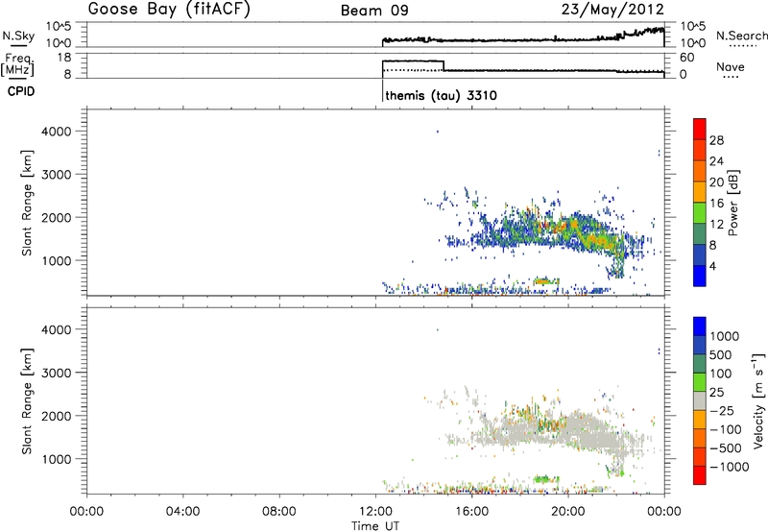Viewport: 768px width, 532px height.
Task: Click the Goose Bay (fitACF) title
Action: (169, 10)
